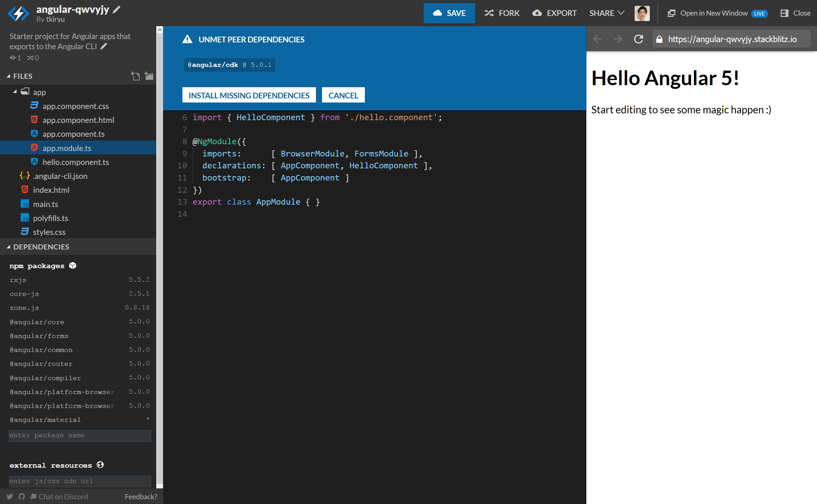The image size is (817, 504).
Task: Open the GitHub icon in the footer
Action: pos(21,496)
